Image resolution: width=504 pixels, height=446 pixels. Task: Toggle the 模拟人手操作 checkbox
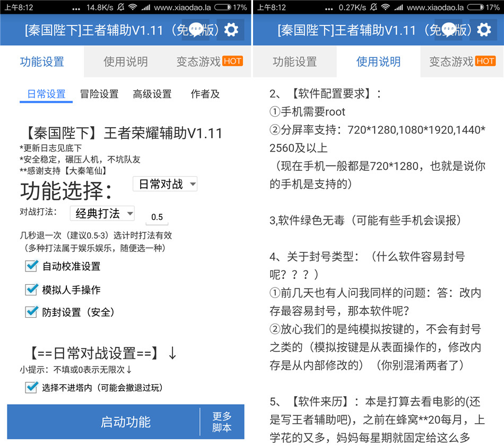31,290
